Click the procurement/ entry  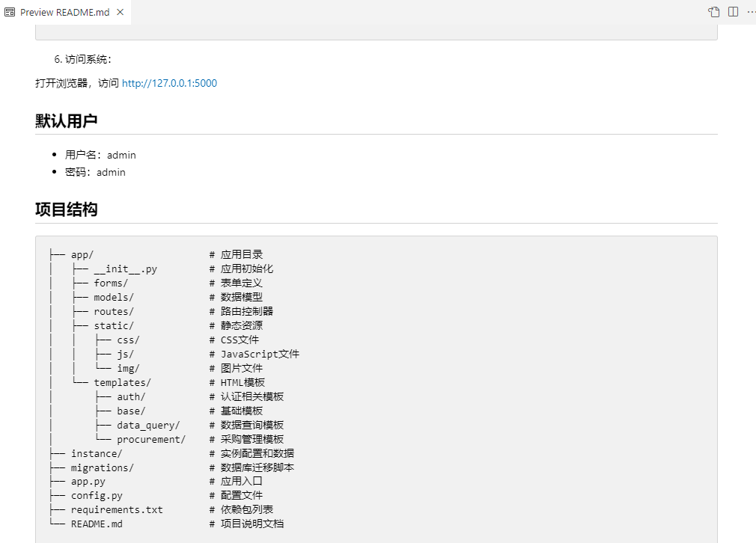(x=151, y=439)
